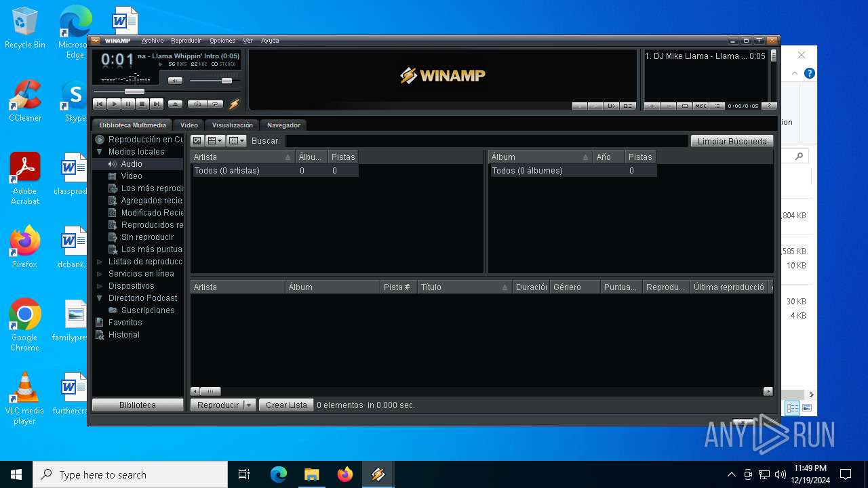Open File Explorer from the taskbar
Screen dimensions: 868x488
312,474
